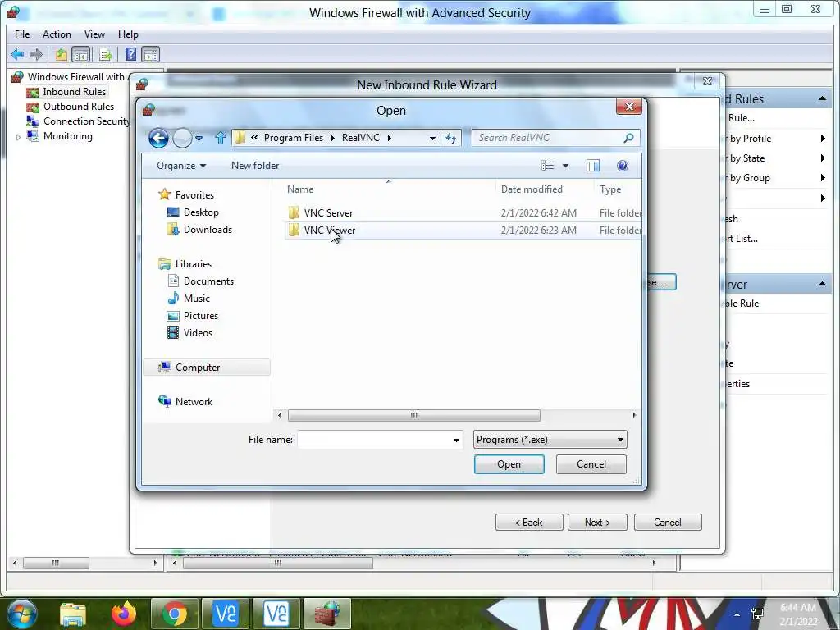This screenshot has width=840, height=630.
Task: Show the preview pane
Action: pos(592,166)
